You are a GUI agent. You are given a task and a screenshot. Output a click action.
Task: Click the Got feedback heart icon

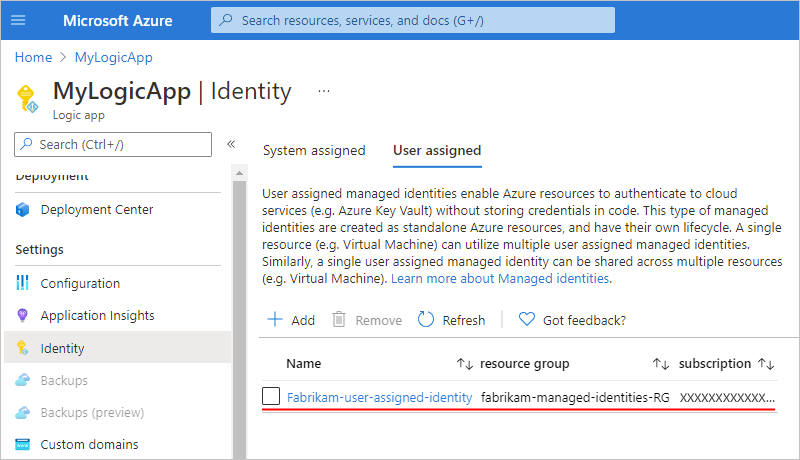point(526,320)
